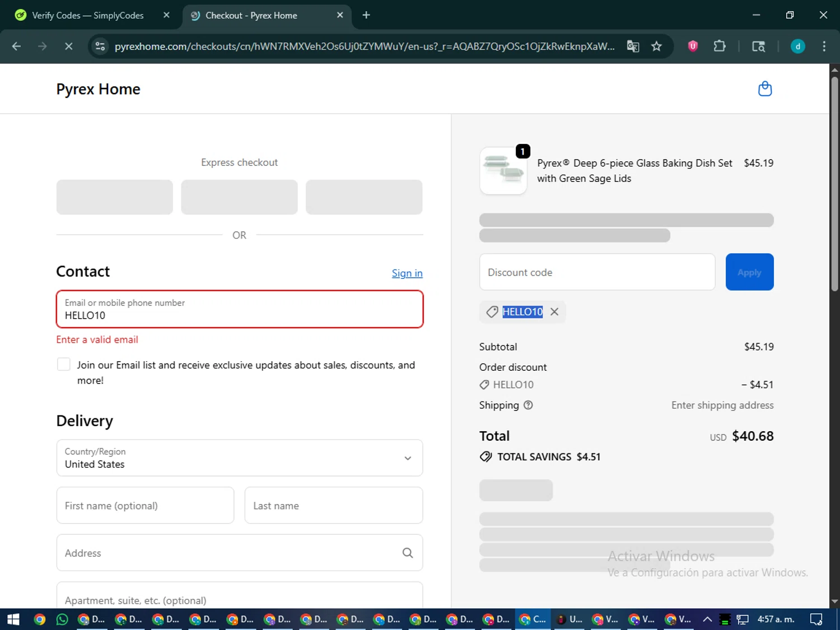Viewport: 840px width, 630px height.
Task: Open the taskbar app labeled U...
Action: click(570, 619)
